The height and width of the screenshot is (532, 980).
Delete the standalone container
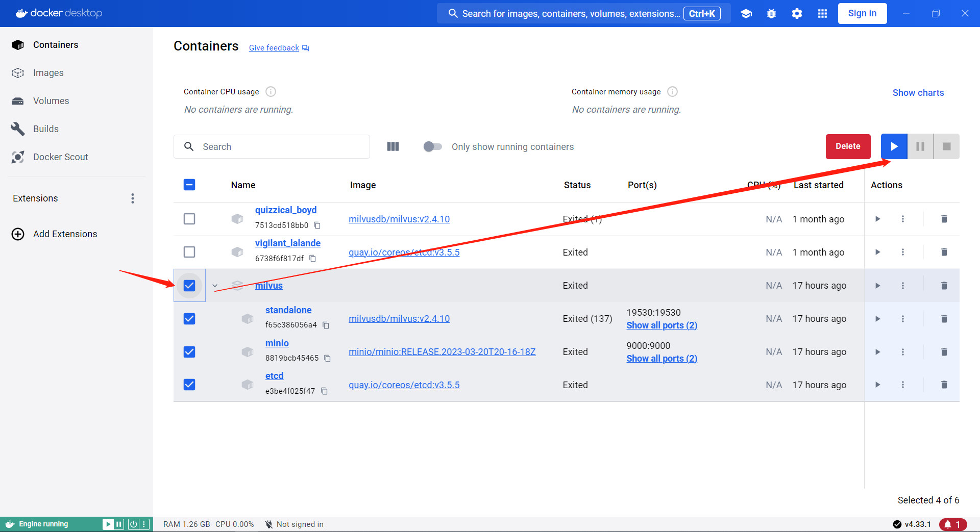point(944,319)
